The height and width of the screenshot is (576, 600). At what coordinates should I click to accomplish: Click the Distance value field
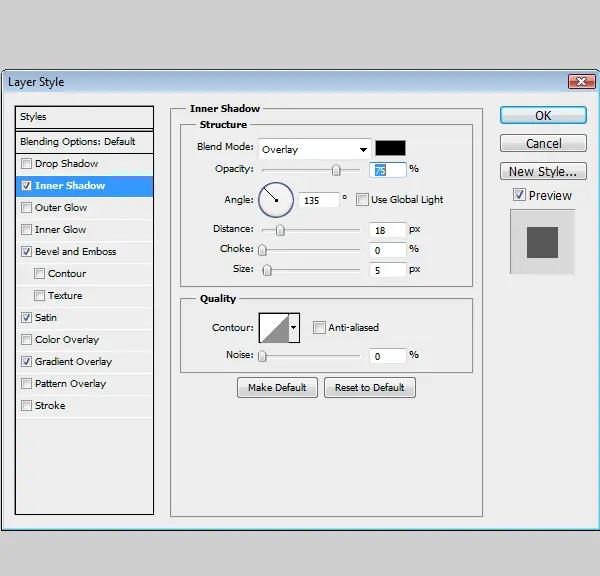(387, 230)
